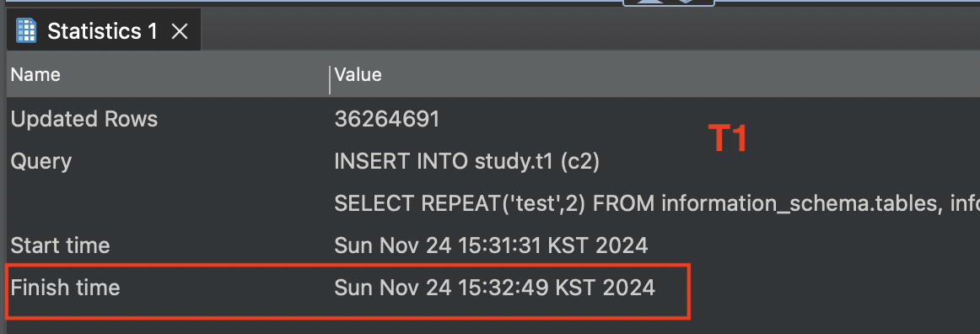Click the divider between Name and Value headers

pyautogui.click(x=330, y=79)
